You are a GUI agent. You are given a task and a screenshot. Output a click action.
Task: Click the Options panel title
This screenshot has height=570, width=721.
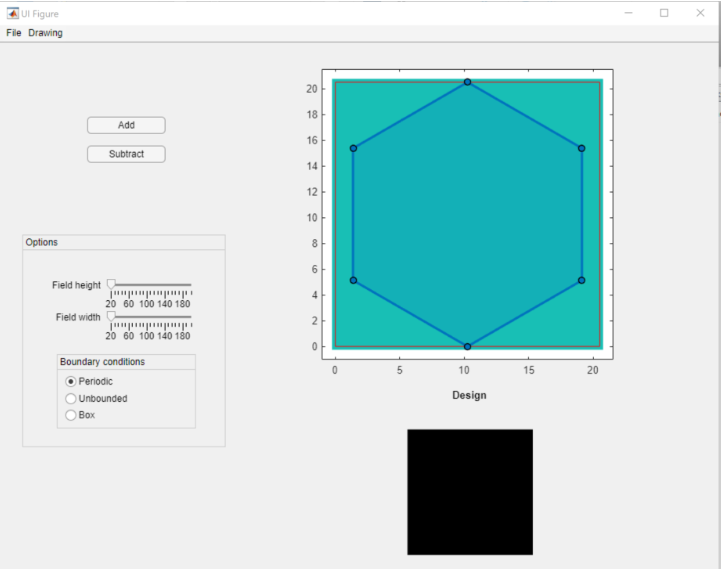[41, 242]
